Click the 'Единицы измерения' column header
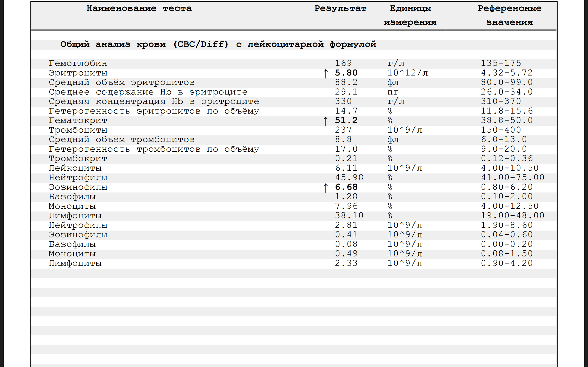 tap(410, 15)
